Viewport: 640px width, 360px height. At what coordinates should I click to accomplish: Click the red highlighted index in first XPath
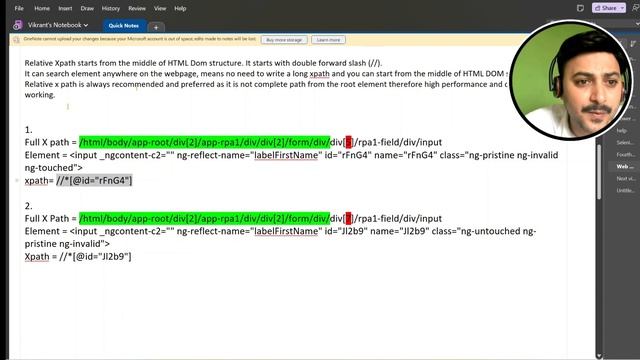point(349,142)
